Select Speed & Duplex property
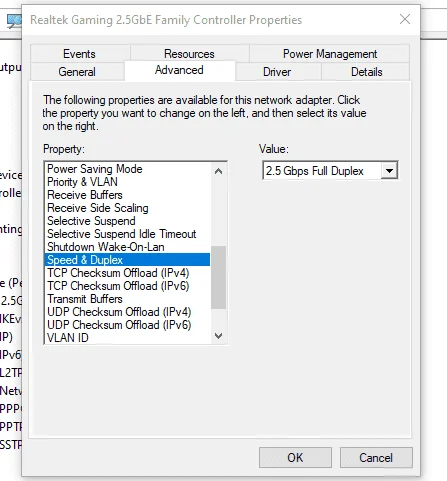The width and height of the screenshot is (447, 481). pos(127,260)
